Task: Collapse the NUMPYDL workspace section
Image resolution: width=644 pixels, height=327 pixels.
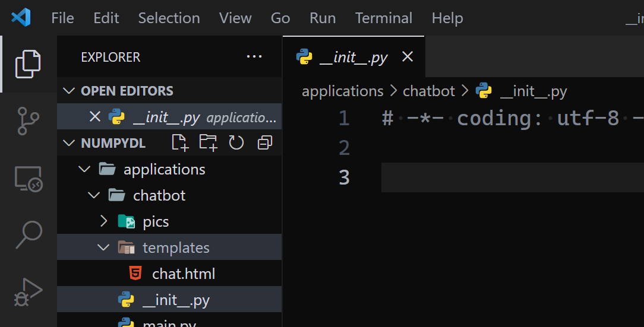Action: 68,143
